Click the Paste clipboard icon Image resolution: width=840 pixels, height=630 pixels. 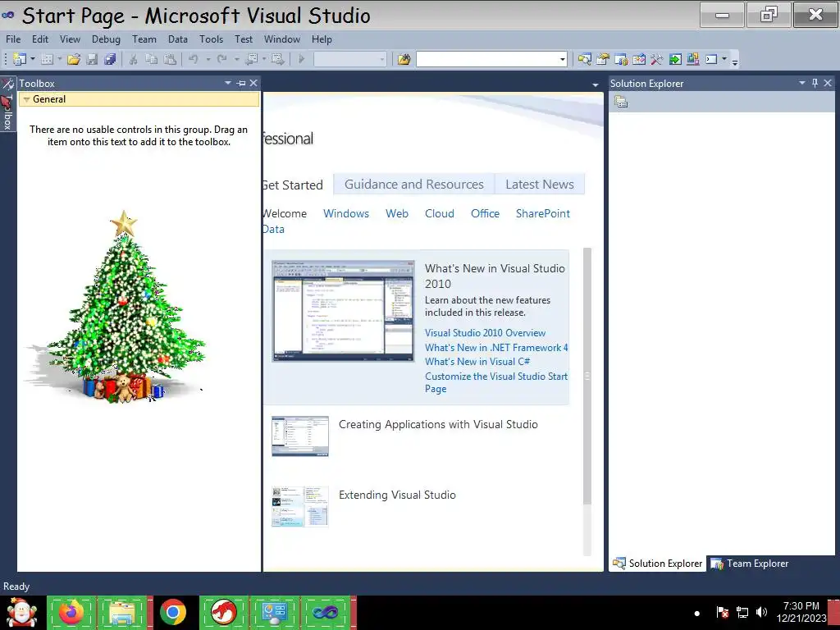click(170, 59)
